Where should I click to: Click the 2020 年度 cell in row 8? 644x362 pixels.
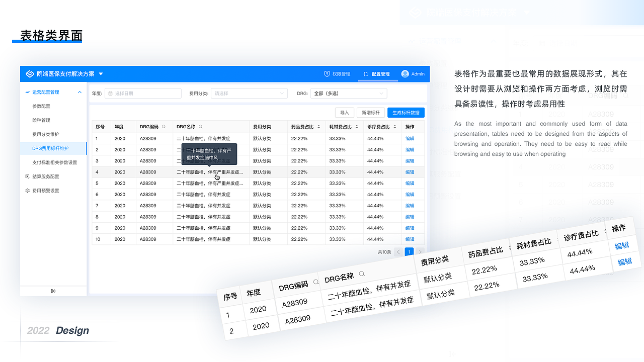(x=120, y=217)
